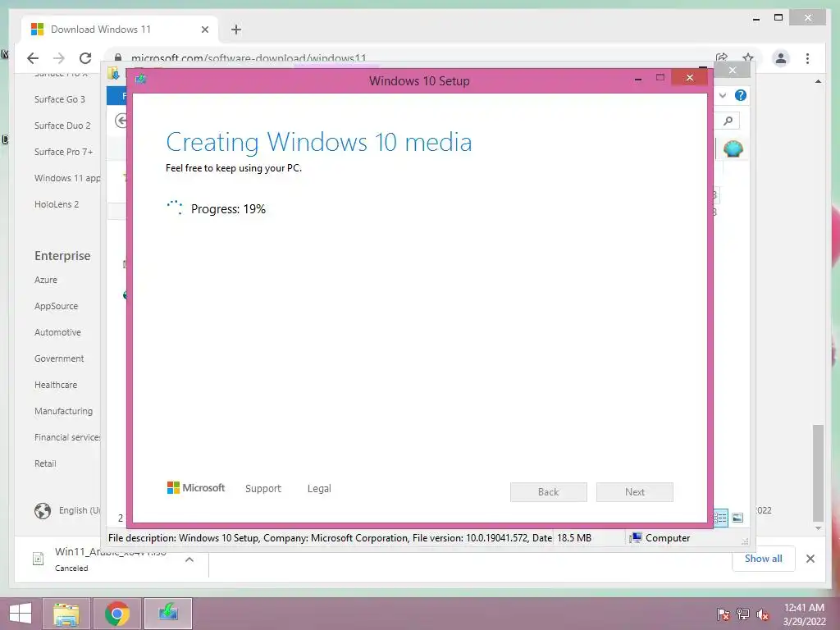
Task: Click the File Explorer search magnifier
Action: [728, 121]
